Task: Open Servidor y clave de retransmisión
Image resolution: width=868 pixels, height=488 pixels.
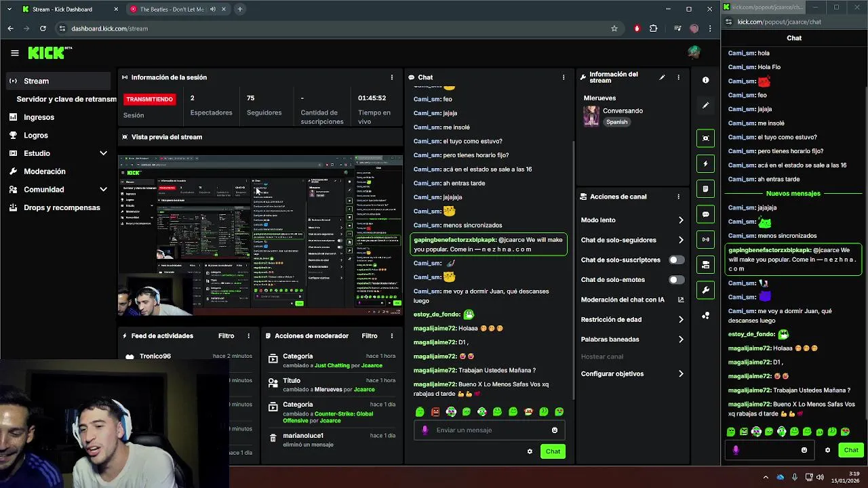Action: pos(66,99)
